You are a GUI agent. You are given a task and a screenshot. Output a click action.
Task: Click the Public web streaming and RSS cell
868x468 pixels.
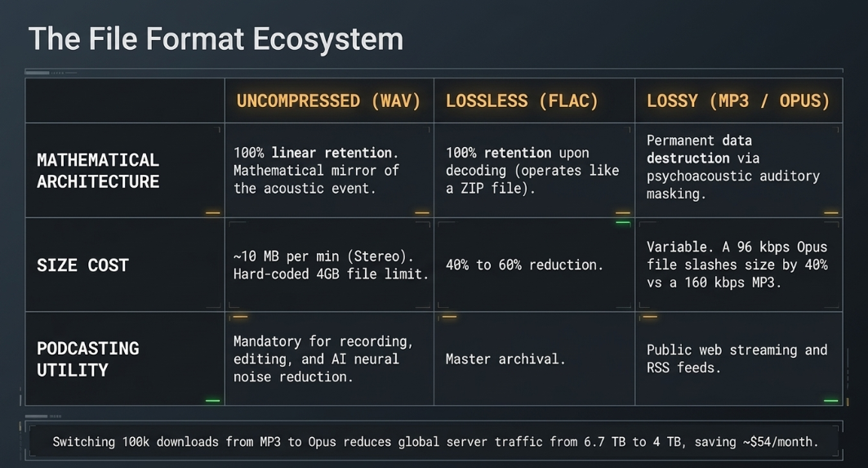pyautogui.click(x=737, y=359)
